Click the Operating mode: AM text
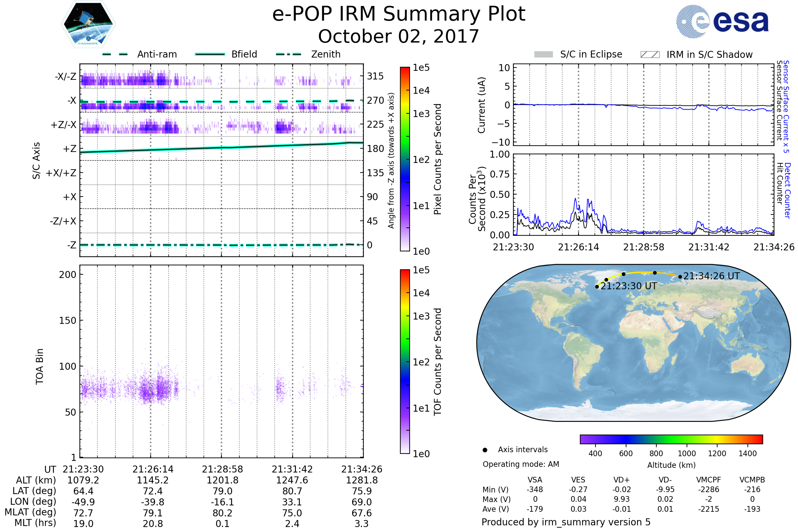This screenshot has width=798, height=532. [521, 464]
